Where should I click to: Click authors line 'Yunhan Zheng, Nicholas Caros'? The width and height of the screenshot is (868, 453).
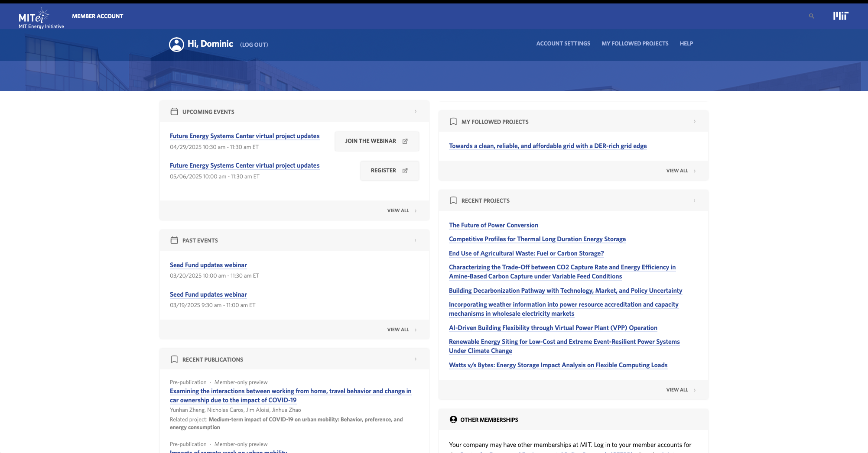click(235, 410)
